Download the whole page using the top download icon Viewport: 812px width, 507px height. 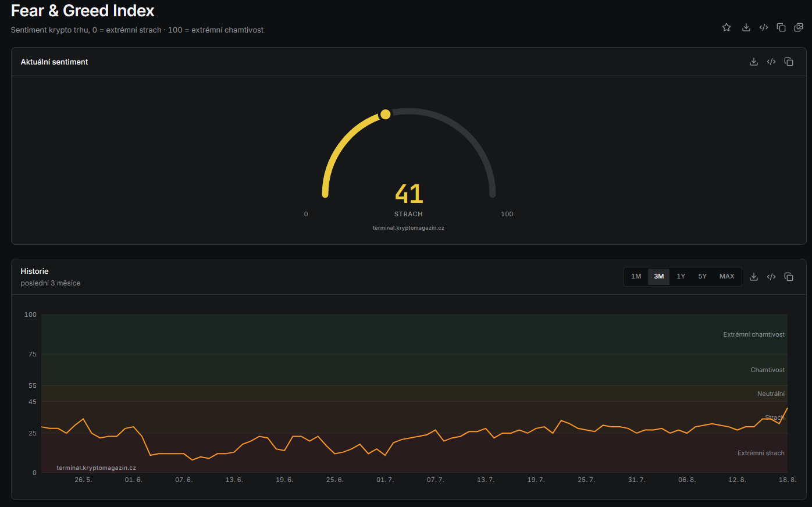(x=746, y=27)
